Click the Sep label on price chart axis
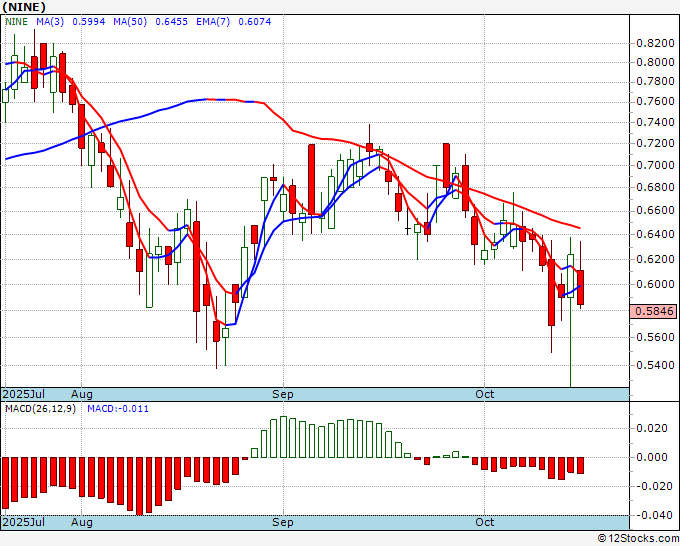This screenshot has width=680, height=546. pos(283,394)
